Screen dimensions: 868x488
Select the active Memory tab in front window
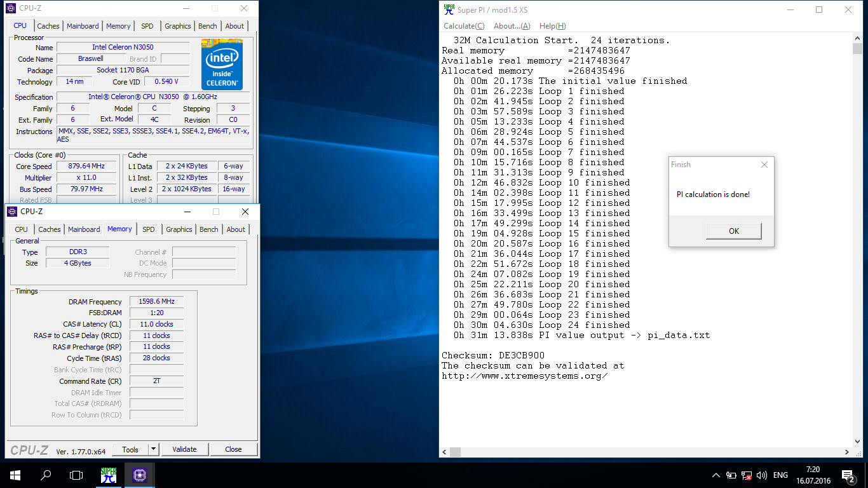(119, 229)
